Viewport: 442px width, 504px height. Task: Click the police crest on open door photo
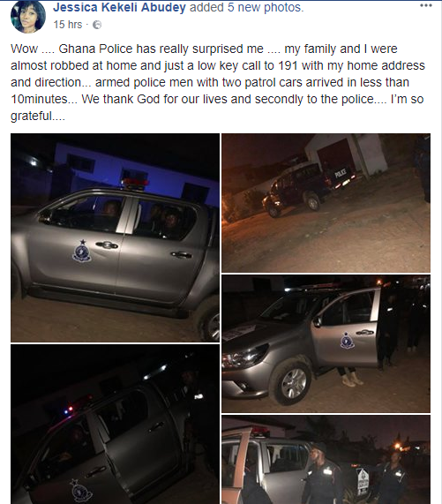click(x=348, y=341)
